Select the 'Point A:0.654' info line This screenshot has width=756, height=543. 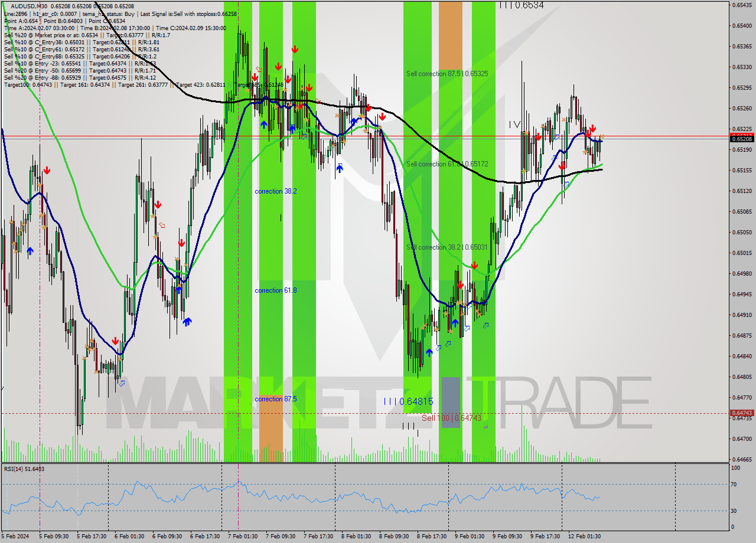pos(64,21)
